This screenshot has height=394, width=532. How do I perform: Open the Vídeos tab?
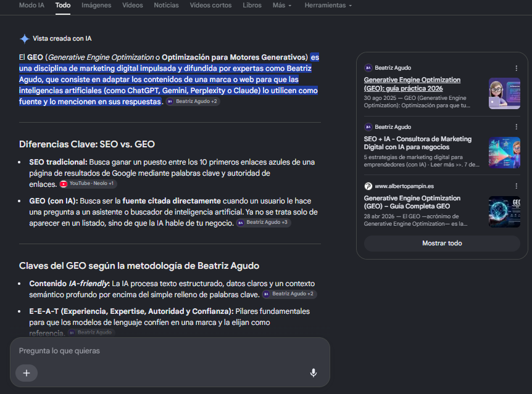(132, 6)
